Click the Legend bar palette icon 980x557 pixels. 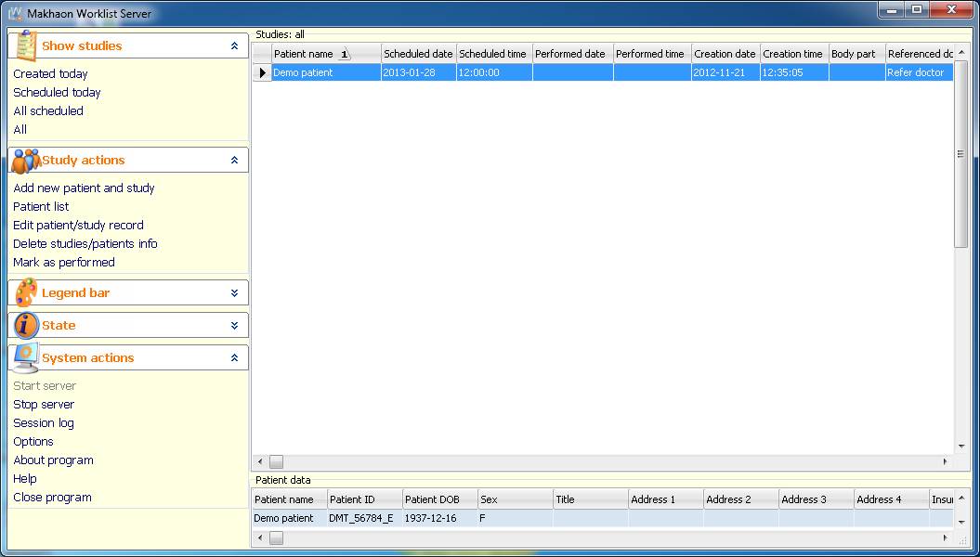26,292
